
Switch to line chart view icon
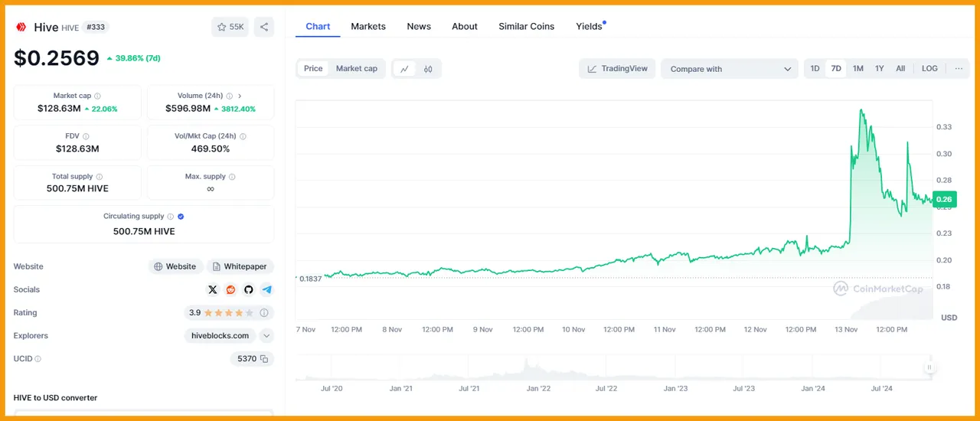404,69
